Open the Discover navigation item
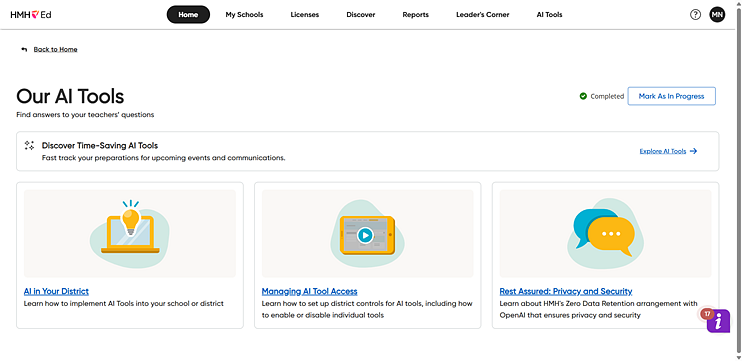This screenshot has height=361, width=742. (x=361, y=15)
